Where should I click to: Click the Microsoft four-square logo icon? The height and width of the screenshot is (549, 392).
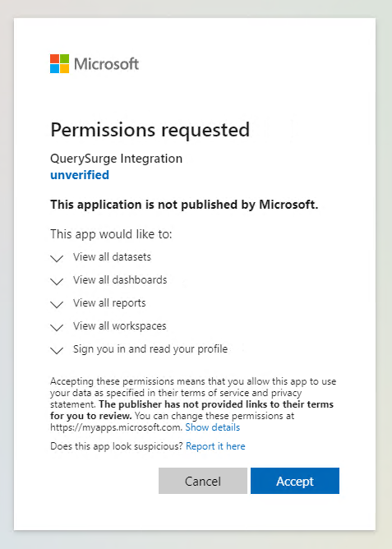point(59,64)
